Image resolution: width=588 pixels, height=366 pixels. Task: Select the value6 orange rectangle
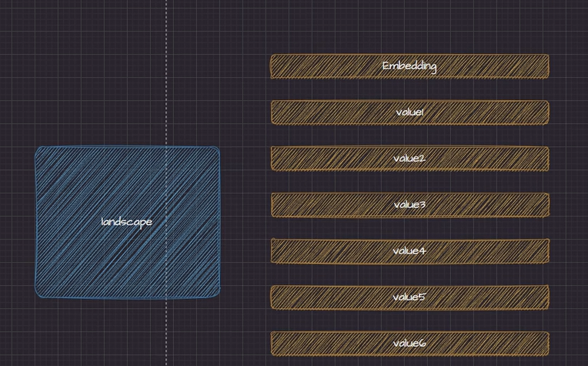323,344
